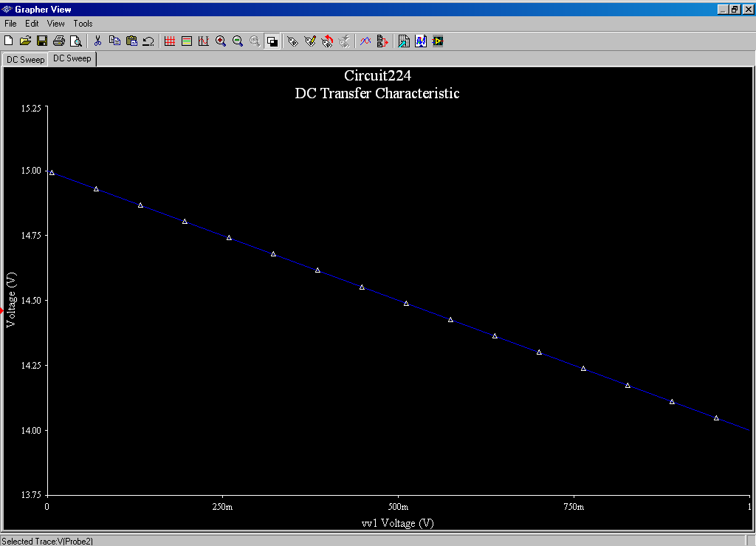Click the red marker on the left edge
Viewport: 756px width, 546px height.
pyautogui.click(x=2, y=311)
